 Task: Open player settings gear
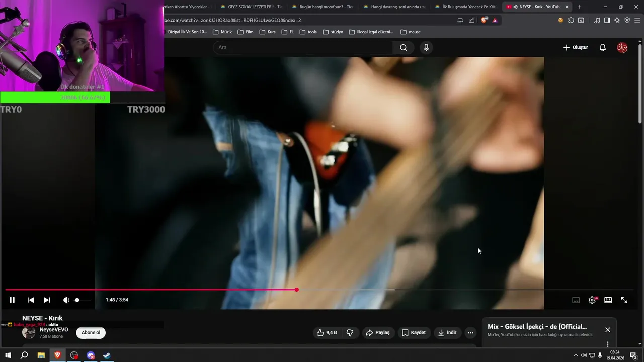tap(592, 300)
